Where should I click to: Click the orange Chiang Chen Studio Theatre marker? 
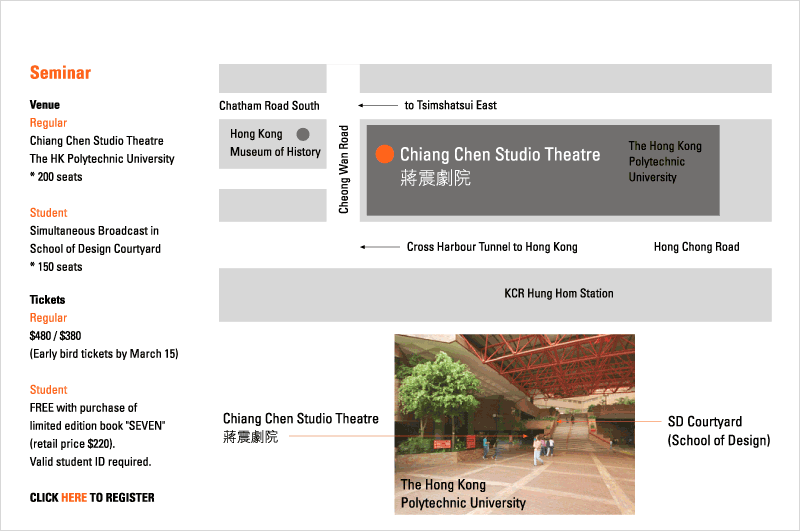pos(383,154)
